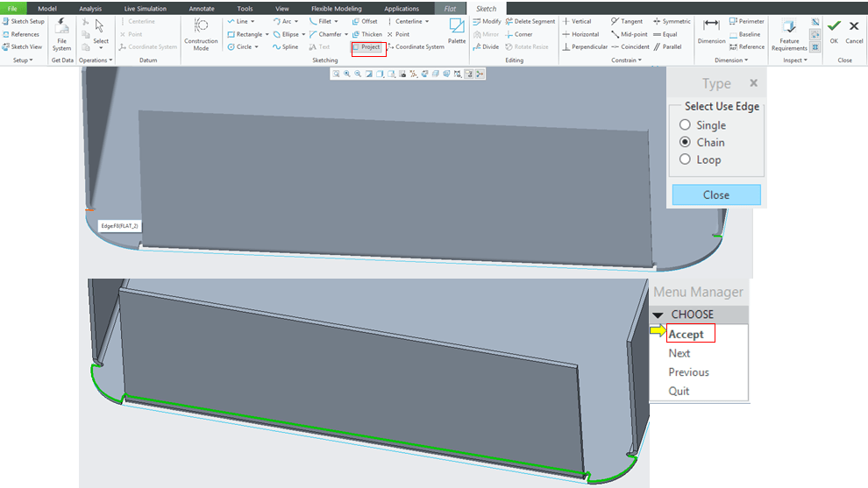Screen dimensions: 868x488
Task: Select the Single radio button
Action: click(686, 125)
